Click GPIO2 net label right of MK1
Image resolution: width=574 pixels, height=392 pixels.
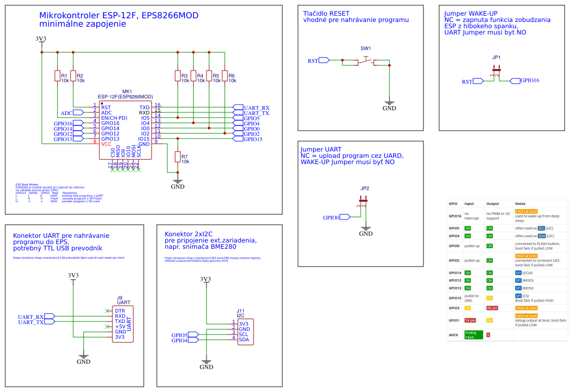tap(247, 134)
